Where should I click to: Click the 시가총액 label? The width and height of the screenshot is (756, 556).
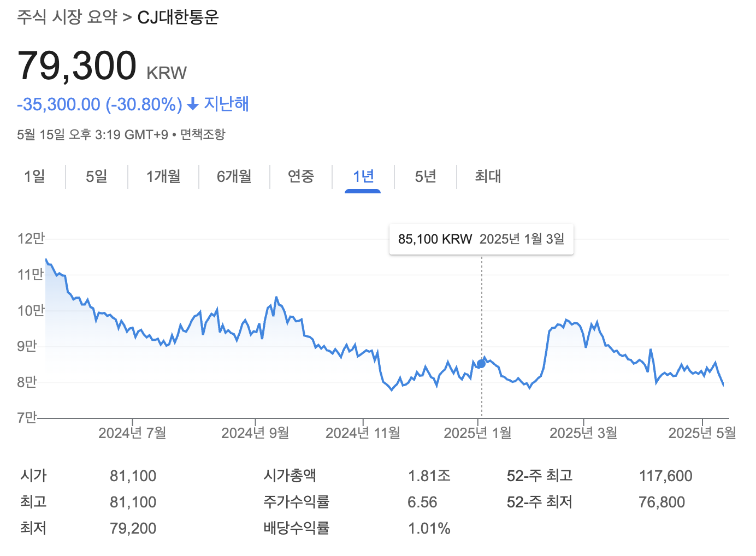290,476
